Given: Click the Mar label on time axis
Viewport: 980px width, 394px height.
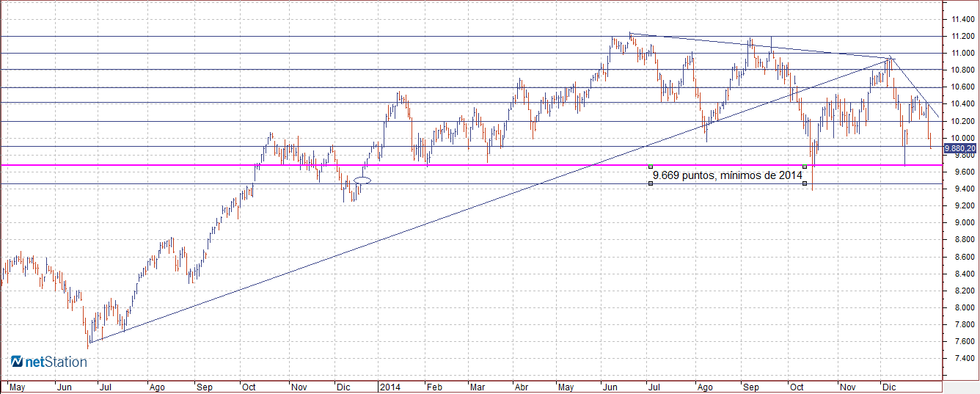Looking at the screenshot, I should tap(478, 387).
